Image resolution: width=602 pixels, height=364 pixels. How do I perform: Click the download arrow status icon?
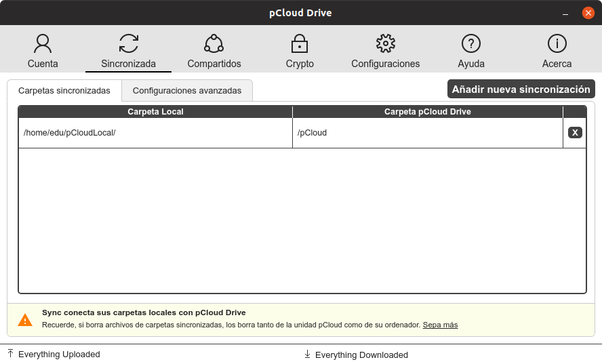click(x=307, y=354)
